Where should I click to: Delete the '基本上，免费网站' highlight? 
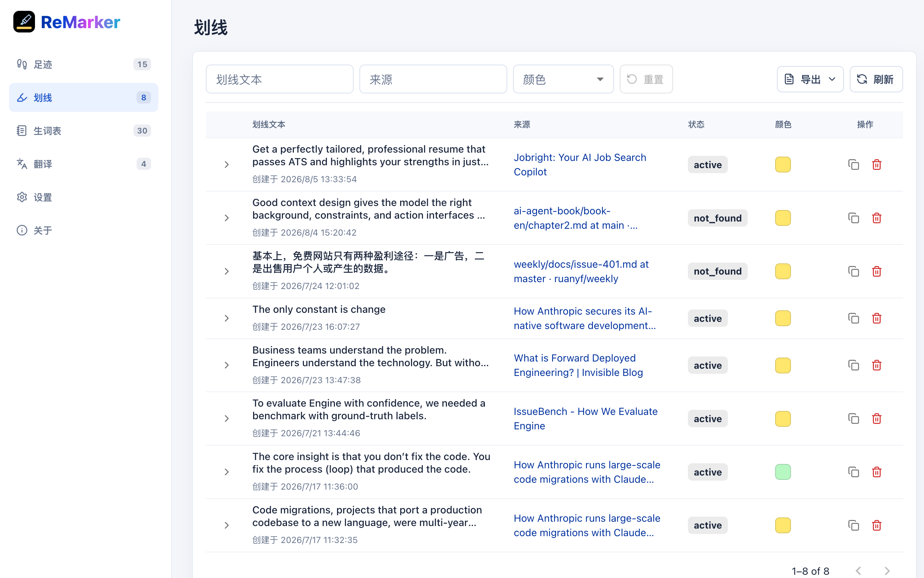pyautogui.click(x=877, y=271)
